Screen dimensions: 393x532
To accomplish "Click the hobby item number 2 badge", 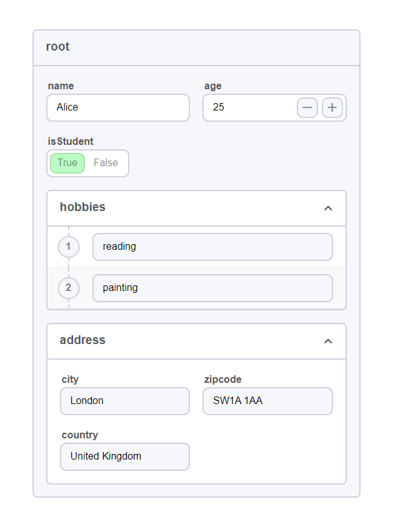I will (68, 288).
